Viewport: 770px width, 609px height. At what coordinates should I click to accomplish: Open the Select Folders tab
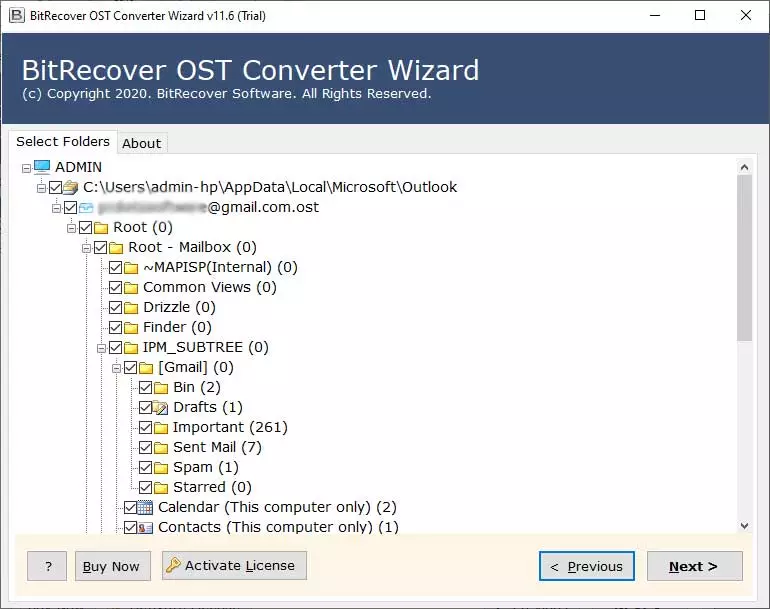63,141
